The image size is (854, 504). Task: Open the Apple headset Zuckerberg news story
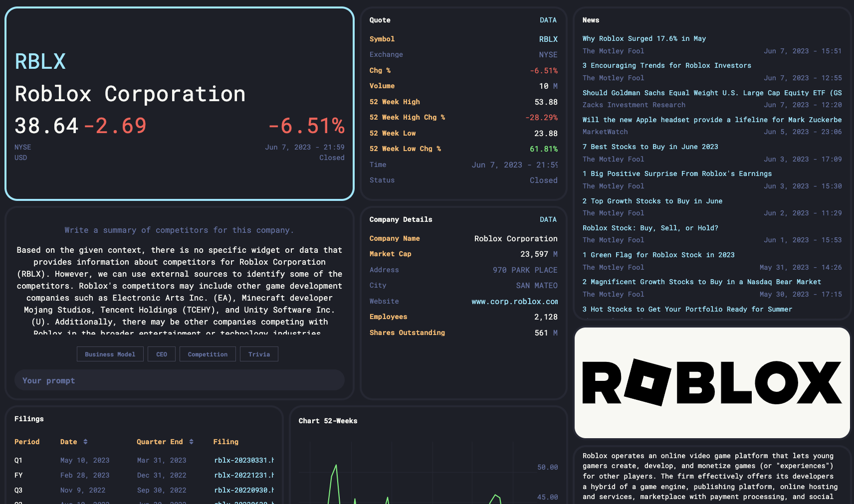(712, 120)
